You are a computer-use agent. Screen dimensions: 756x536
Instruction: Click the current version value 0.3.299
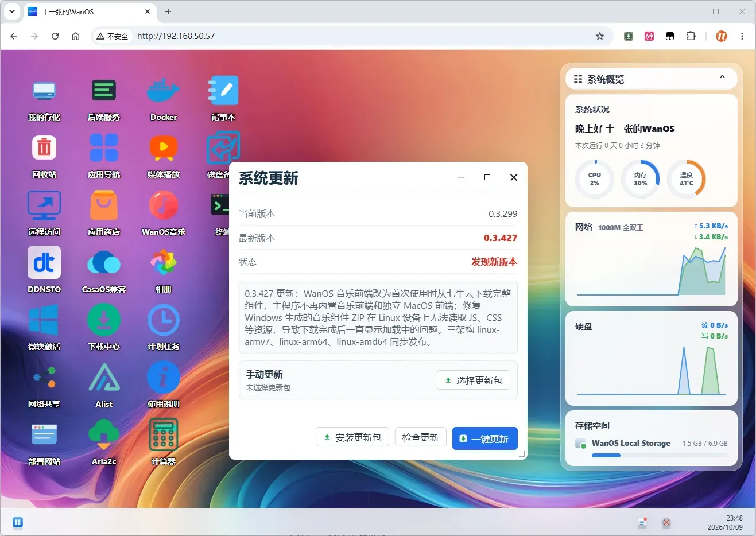[x=503, y=213]
